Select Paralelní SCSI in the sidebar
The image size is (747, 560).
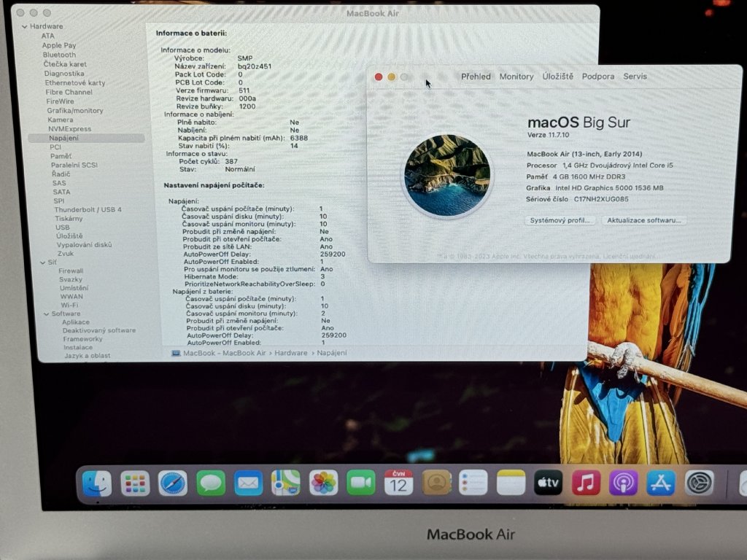[74, 166]
